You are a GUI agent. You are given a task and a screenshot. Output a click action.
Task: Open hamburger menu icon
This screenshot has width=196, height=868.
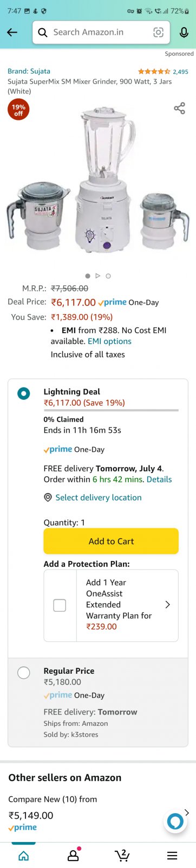pos(172,856)
